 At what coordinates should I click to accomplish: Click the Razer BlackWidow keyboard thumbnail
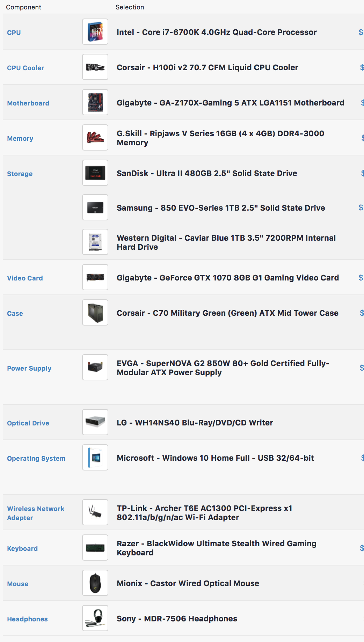click(95, 548)
